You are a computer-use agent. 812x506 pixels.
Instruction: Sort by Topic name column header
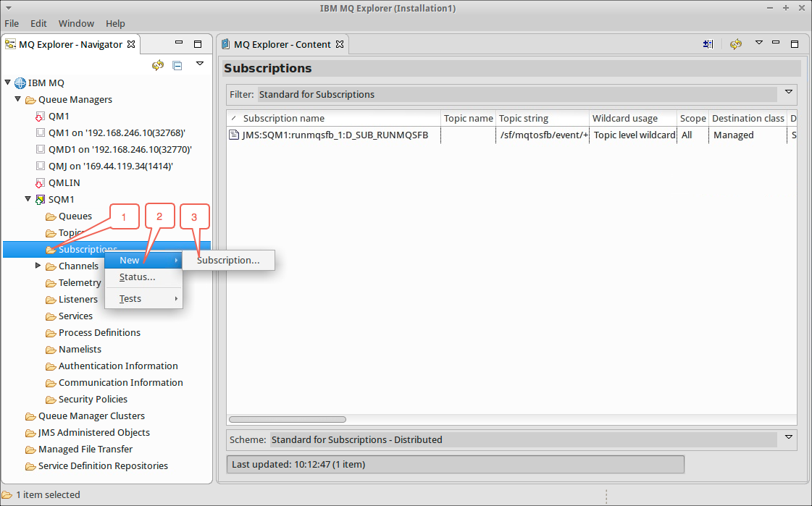pos(468,119)
